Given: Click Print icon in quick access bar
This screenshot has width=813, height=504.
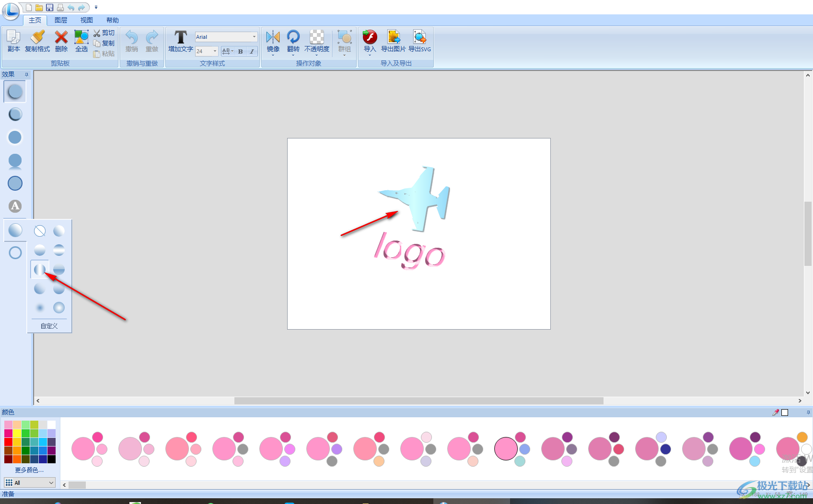Looking at the screenshot, I should (x=60, y=7).
